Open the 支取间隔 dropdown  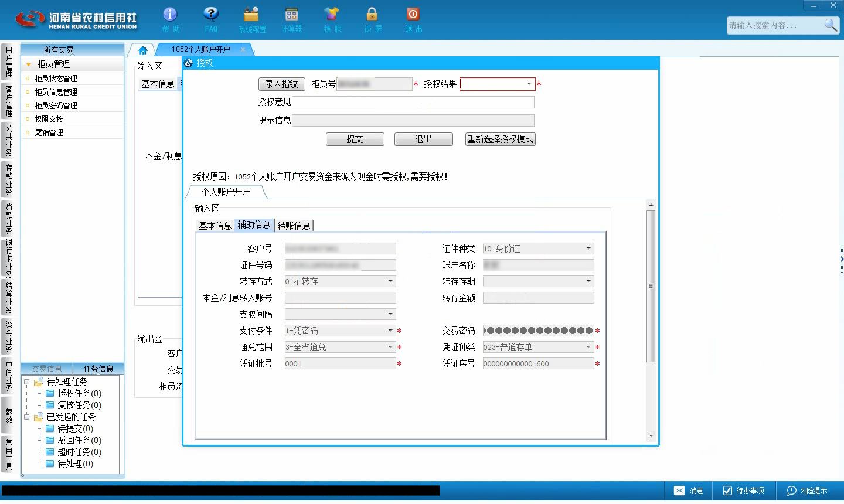pos(390,314)
